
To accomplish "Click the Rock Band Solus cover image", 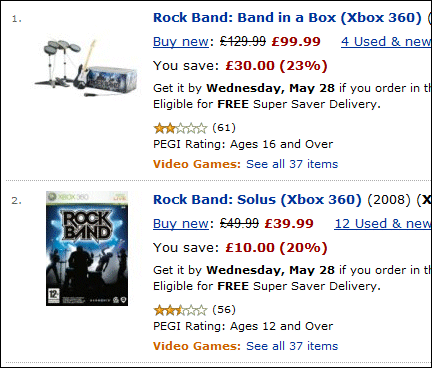I will pyautogui.click(x=87, y=248).
